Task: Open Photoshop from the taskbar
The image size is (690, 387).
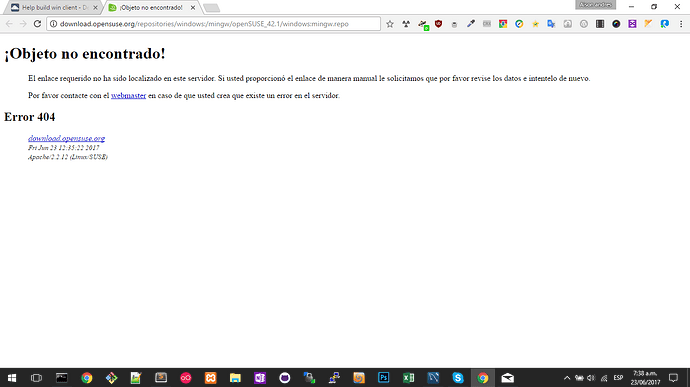Action: click(384, 378)
